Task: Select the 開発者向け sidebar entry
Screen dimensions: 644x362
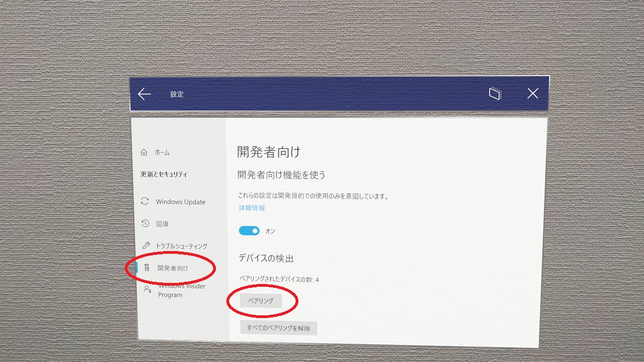Action: [166, 268]
